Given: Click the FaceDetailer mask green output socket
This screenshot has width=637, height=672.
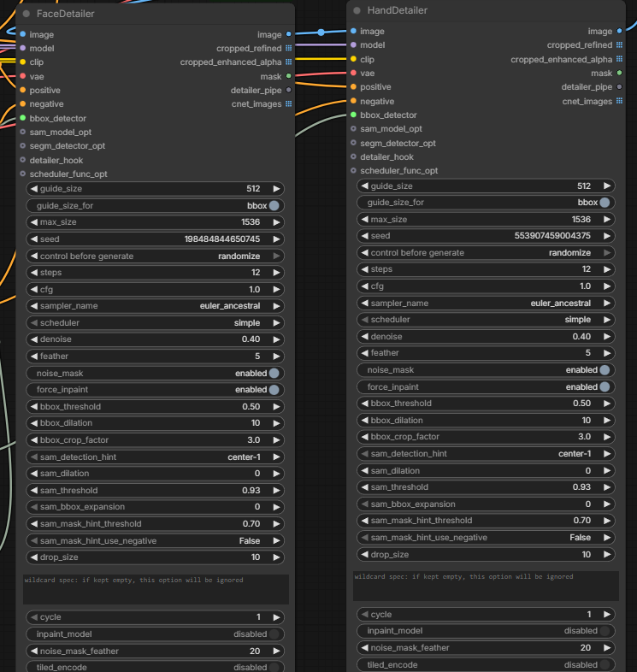Looking at the screenshot, I should tap(288, 76).
